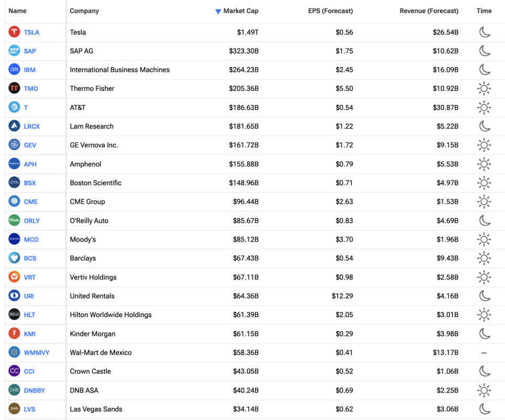Click the sun pre-market icon for AT&T
This screenshot has height=420, width=505.
click(484, 108)
